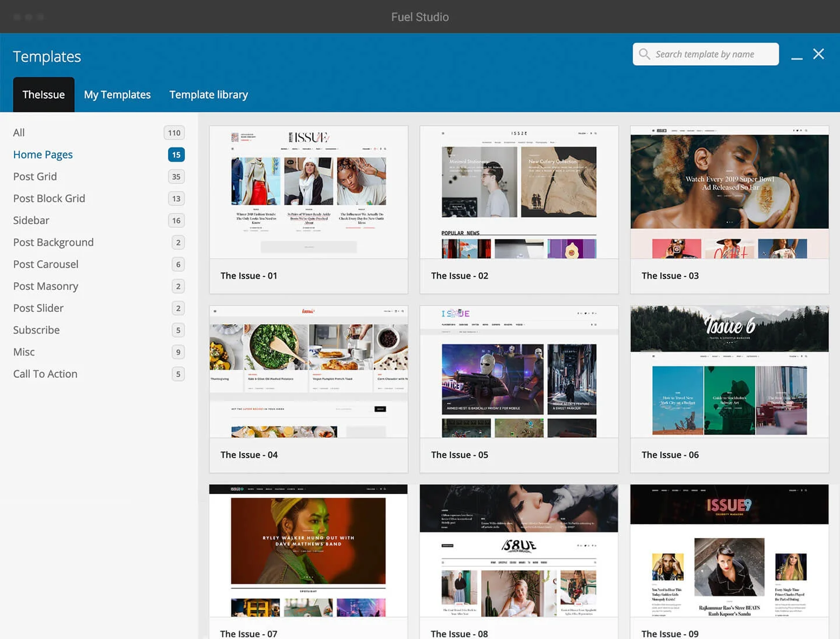Click the Home Pages count badge
The height and width of the screenshot is (639, 840).
[176, 155]
